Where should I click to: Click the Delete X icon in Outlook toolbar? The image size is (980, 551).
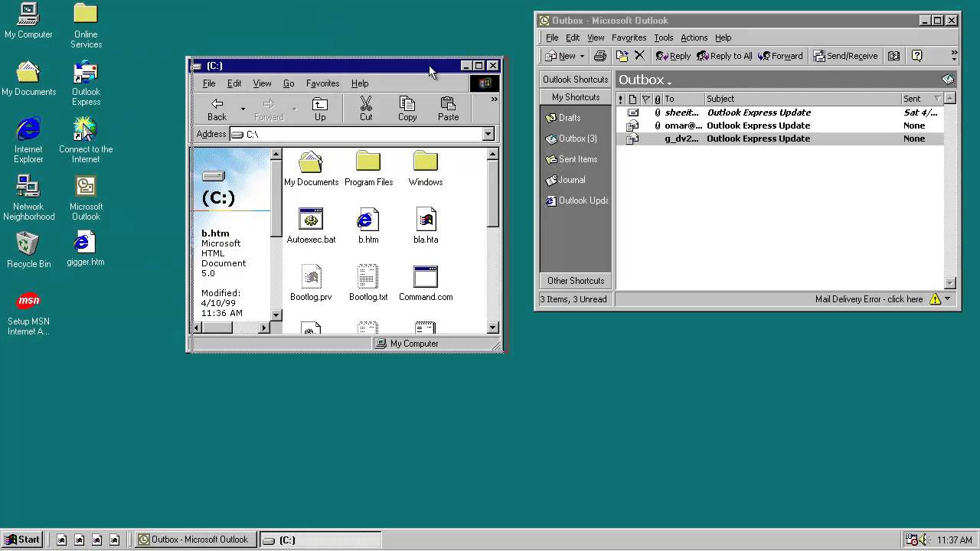(639, 56)
